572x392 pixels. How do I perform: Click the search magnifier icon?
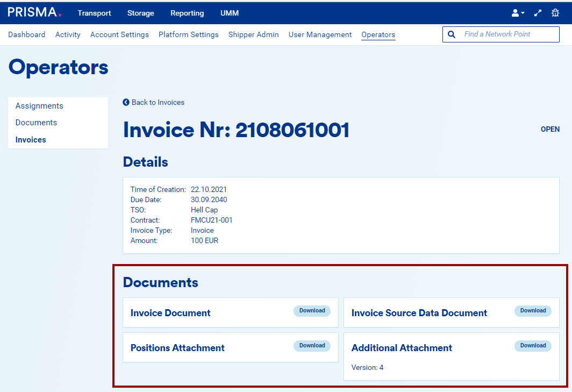[x=452, y=34]
